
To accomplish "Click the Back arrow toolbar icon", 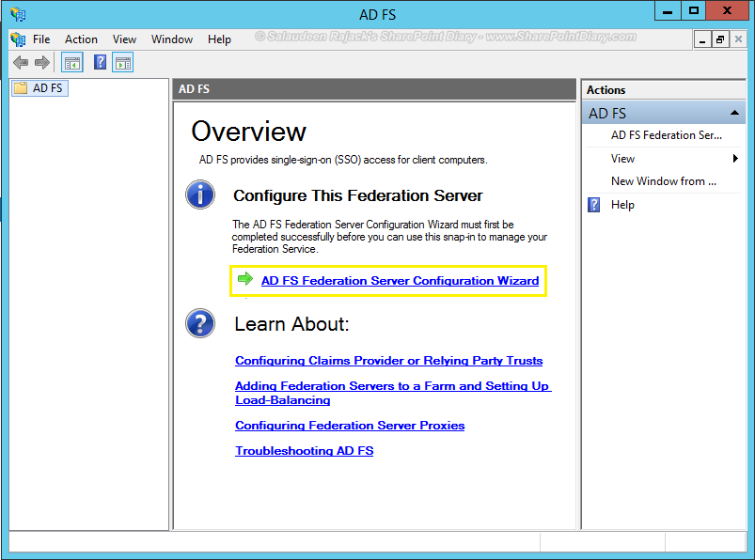I will [x=21, y=62].
